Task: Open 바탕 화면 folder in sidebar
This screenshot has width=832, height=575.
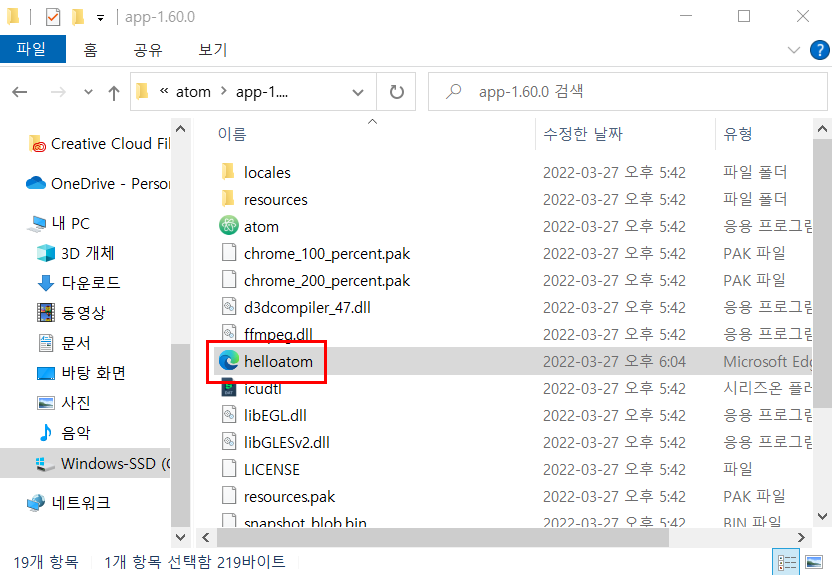Action: click(x=81, y=373)
